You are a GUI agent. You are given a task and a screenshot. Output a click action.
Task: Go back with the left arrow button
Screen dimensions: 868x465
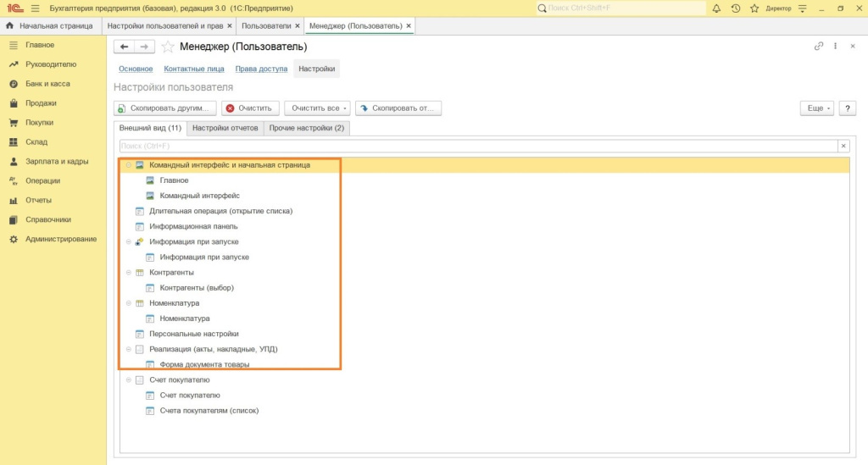(x=125, y=47)
